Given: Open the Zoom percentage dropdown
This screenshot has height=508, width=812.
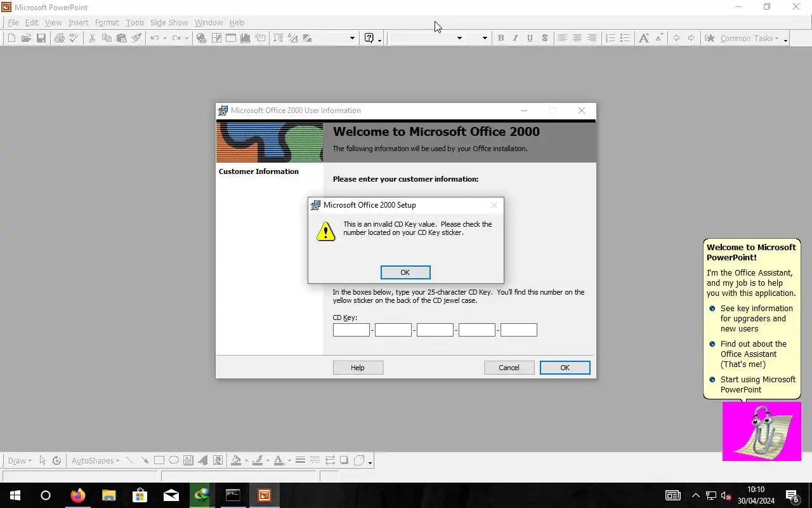Looking at the screenshot, I should click(352, 38).
